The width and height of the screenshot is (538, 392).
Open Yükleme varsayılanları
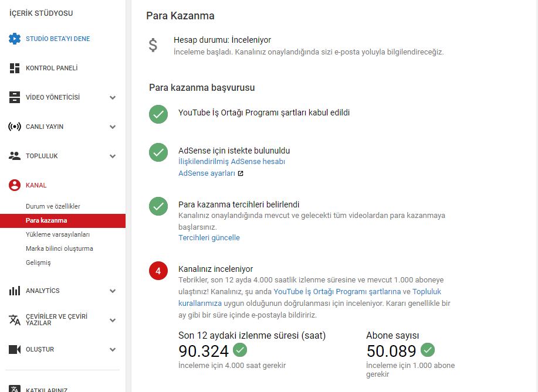click(57, 234)
